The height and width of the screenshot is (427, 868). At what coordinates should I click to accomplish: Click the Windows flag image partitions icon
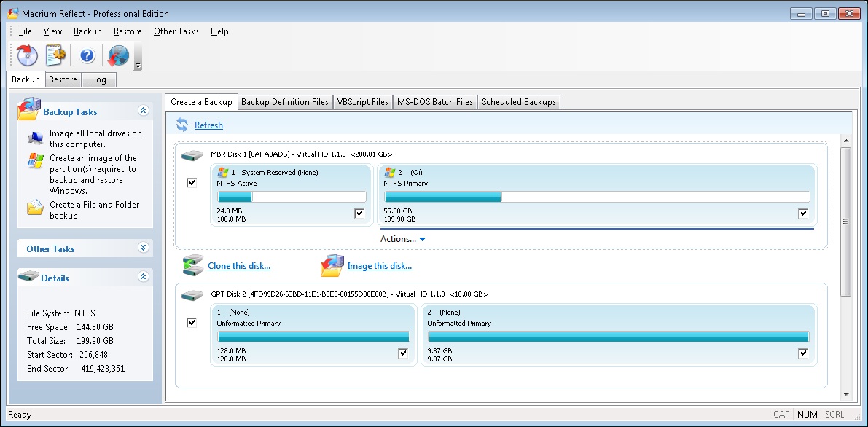tap(36, 161)
